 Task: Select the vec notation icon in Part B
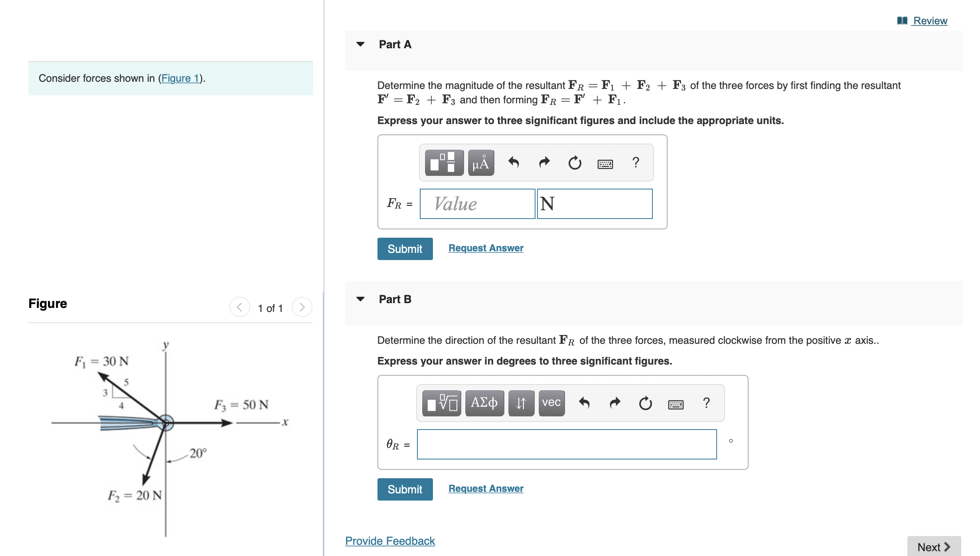pyautogui.click(x=551, y=403)
